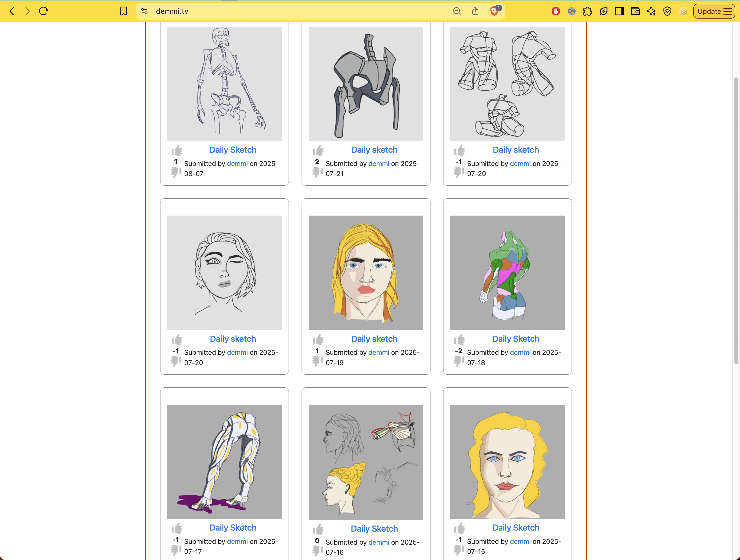740x560 pixels.
Task: Click the Brave VPN shield icon
Action: tap(667, 11)
